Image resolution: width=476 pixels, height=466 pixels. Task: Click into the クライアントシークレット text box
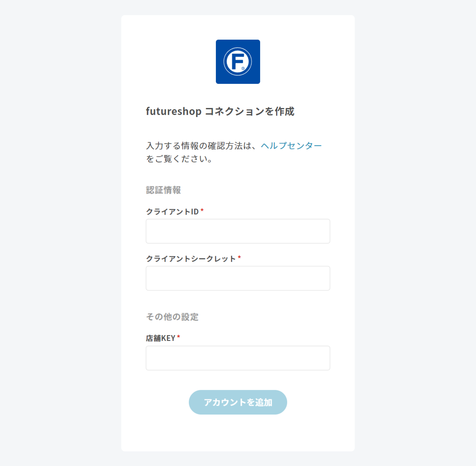click(x=238, y=278)
